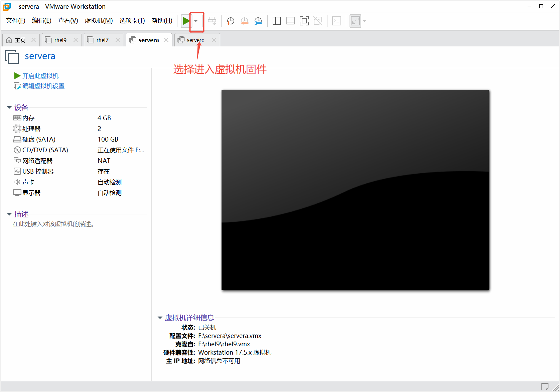This screenshot has height=392, width=560.
Task: Collapse the 描述 section
Action: pos(9,214)
